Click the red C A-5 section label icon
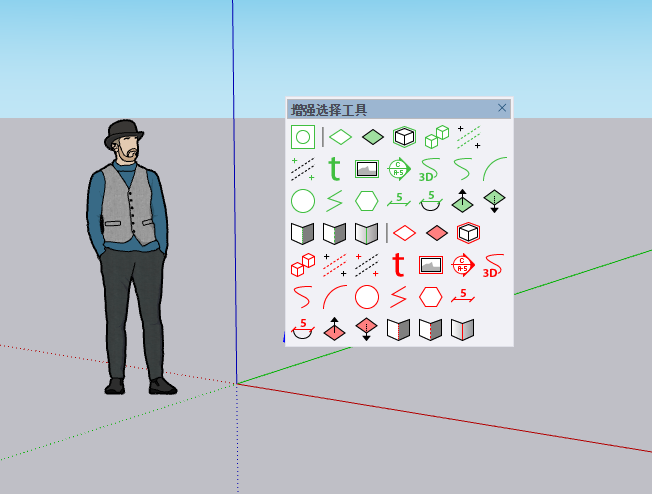This screenshot has height=494, width=652. [463, 265]
